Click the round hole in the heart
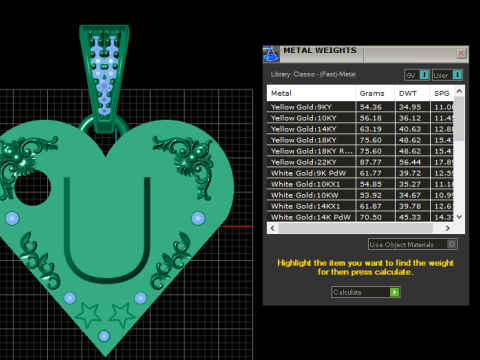The image size is (480, 360). pyautogui.click(x=33, y=188)
